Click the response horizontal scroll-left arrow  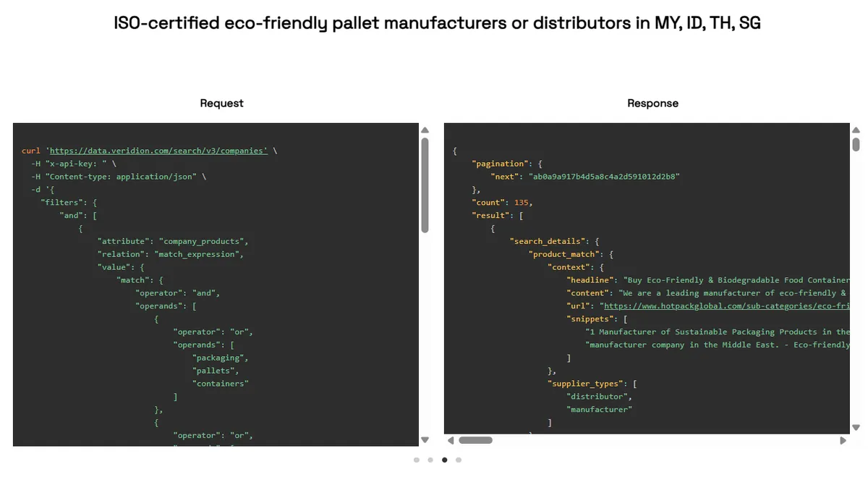451,440
